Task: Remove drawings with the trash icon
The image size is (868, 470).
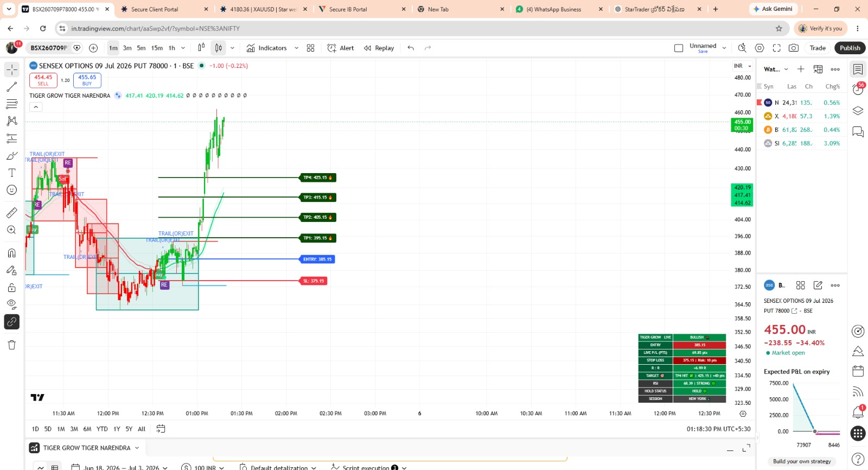Action: click(12, 345)
